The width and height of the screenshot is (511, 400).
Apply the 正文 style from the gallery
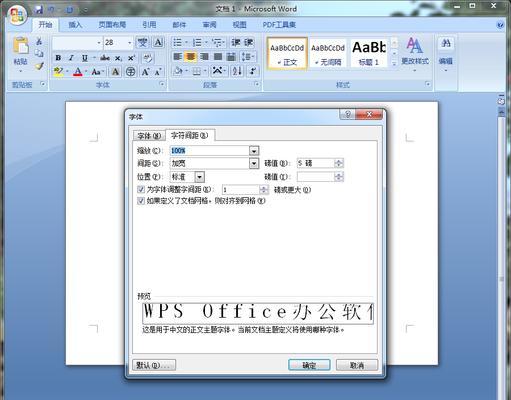(x=287, y=53)
